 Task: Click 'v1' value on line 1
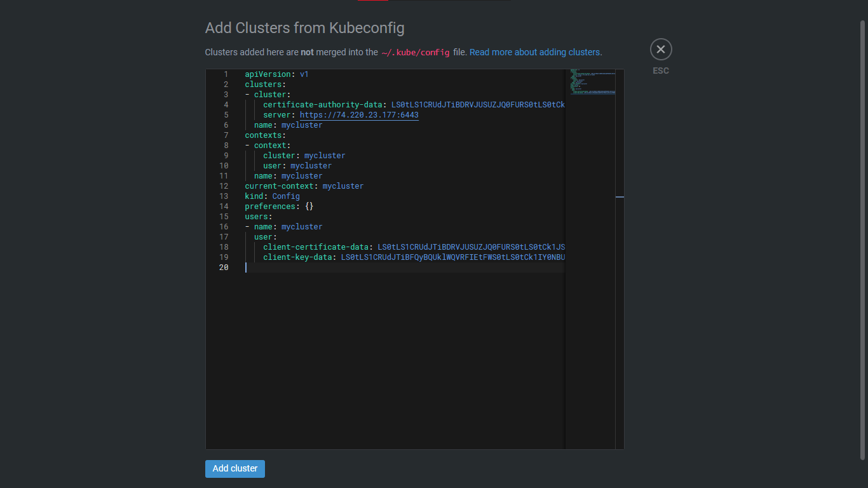[x=304, y=74]
